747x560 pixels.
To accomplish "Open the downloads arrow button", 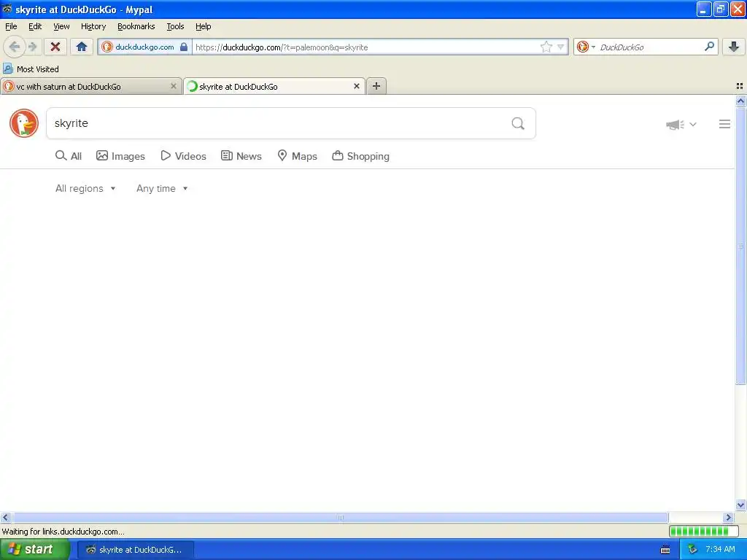I will [x=734, y=47].
